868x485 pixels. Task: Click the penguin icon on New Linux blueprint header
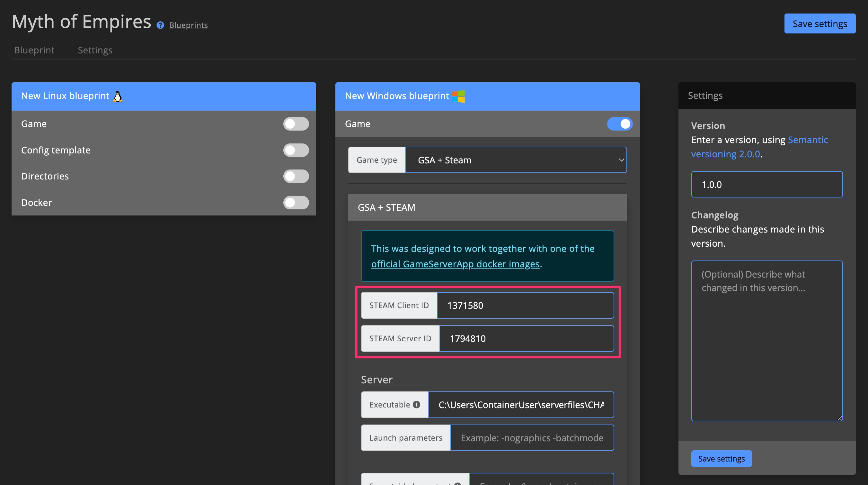(117, 96)
